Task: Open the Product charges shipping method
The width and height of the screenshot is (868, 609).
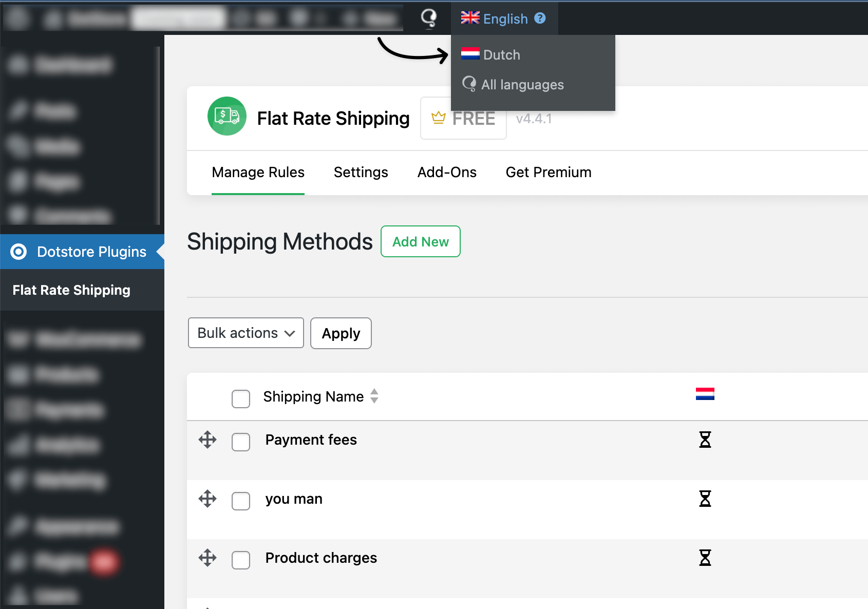Action: 321,558
